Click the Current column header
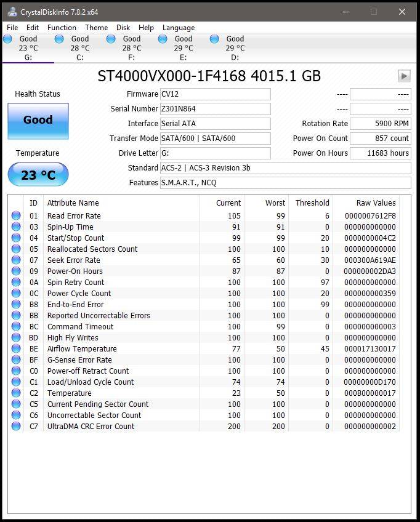Screen dimensions: 420x522 (x=222, y=203)
